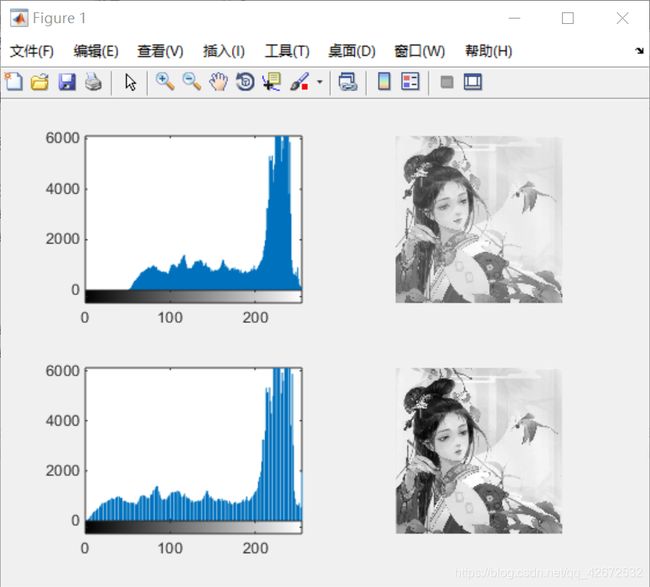Activate the Zoom Out magnifier tool

pos(192,82)
